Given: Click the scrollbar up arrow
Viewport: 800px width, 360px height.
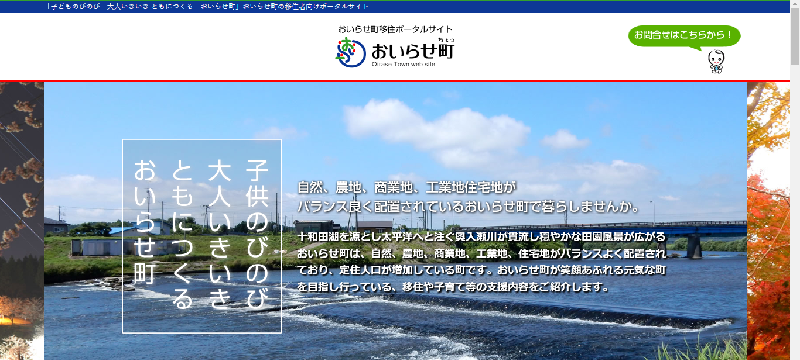Looking at the screenshot, I should pos(795,5).
